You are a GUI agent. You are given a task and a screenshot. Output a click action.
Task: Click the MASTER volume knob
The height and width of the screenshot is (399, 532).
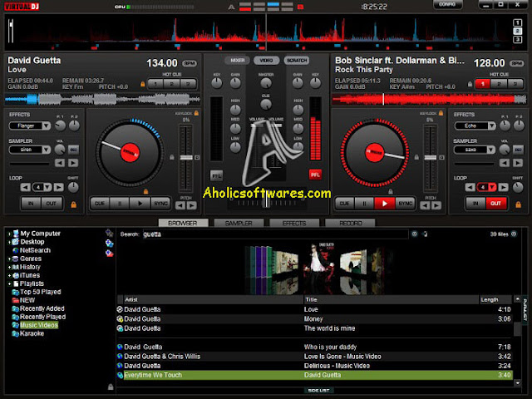coord(266,83)
